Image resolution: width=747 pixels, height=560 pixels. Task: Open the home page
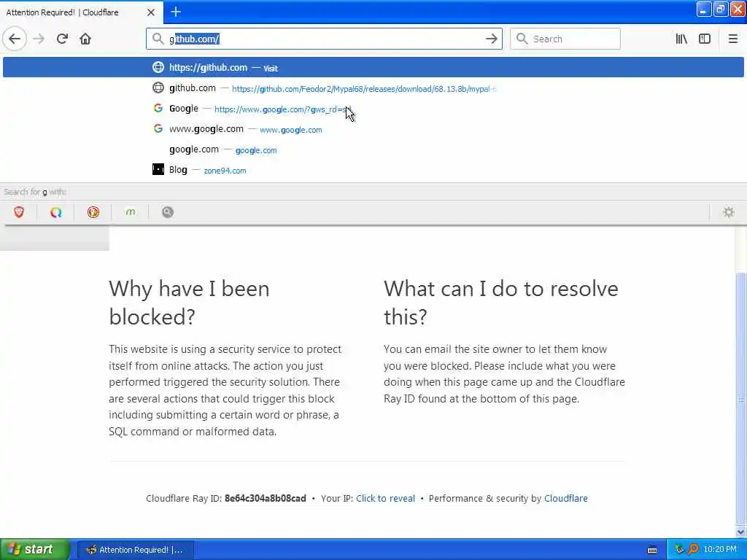[x=85, y=39]
